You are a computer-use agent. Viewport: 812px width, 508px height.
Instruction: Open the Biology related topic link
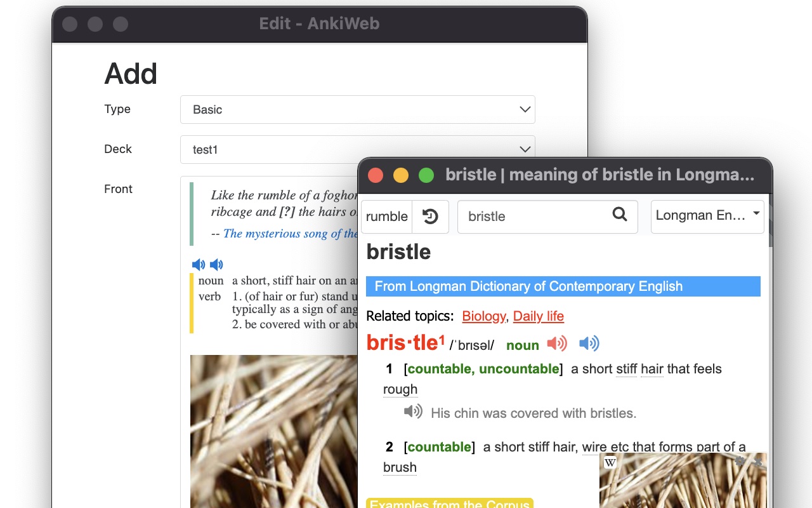(483, 316)
